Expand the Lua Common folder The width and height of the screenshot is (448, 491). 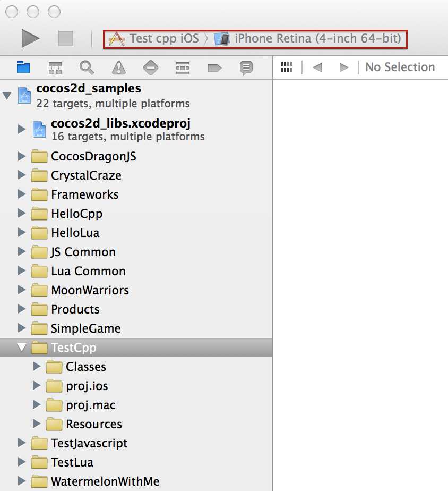click(x=22, y=270)
